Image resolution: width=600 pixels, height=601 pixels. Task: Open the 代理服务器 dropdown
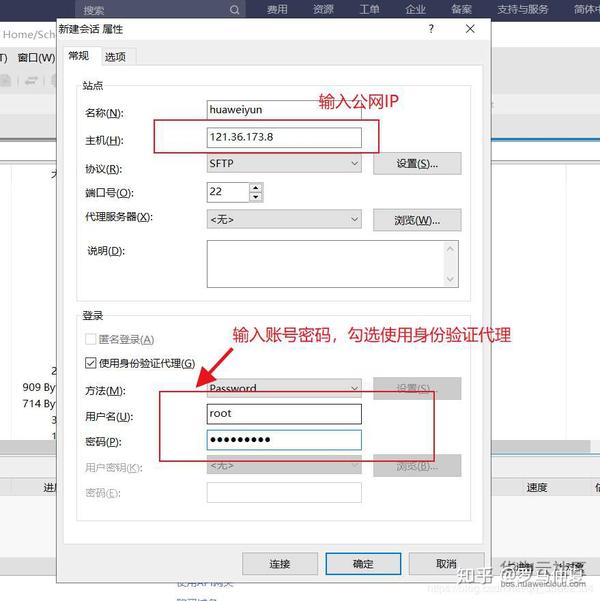click(284, 219)
